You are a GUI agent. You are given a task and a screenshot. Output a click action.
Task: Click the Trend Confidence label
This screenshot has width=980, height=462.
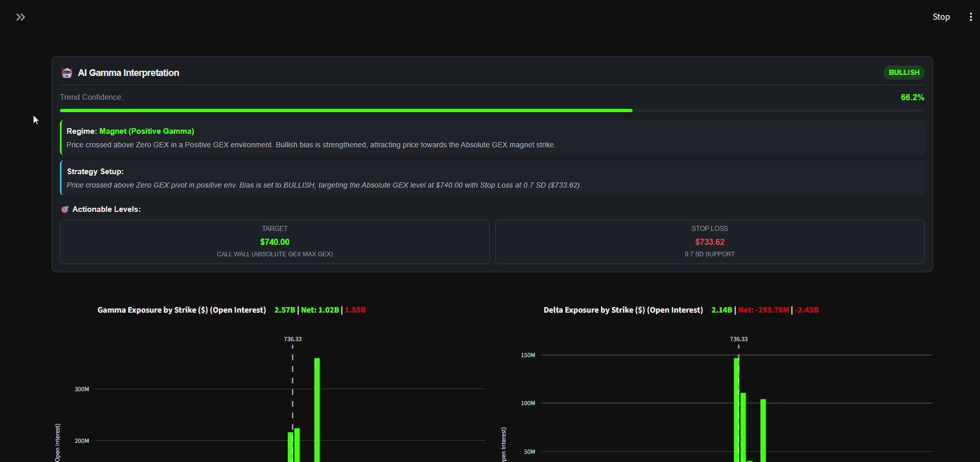[x=91, y=97]
